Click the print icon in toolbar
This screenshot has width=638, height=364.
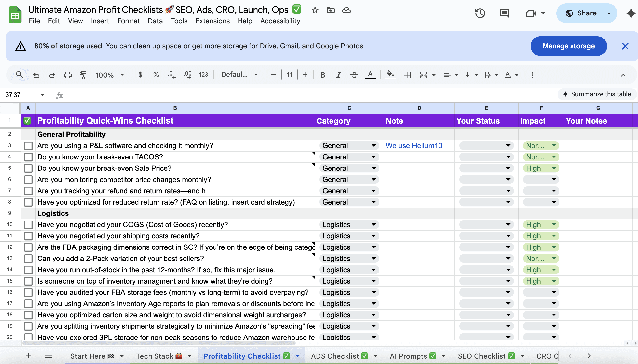(x=67, y=75)
